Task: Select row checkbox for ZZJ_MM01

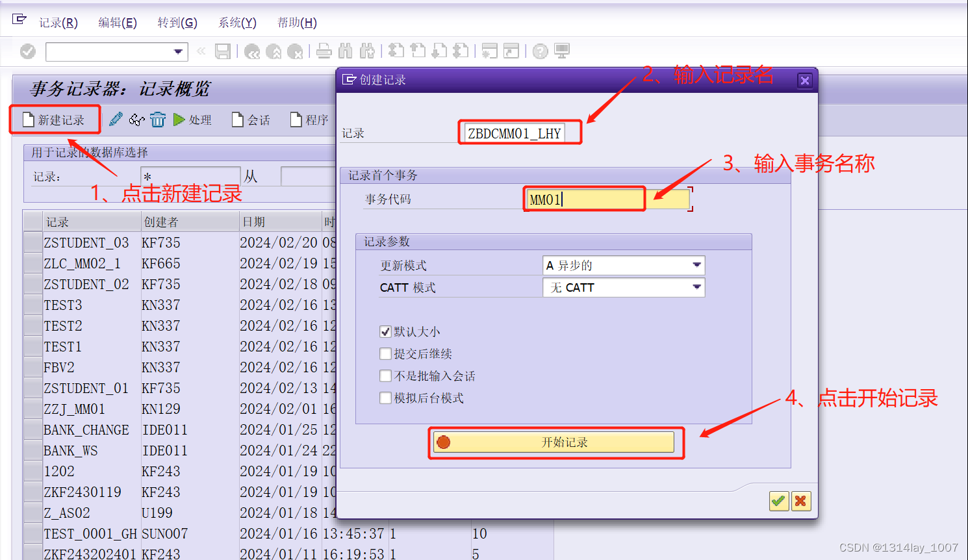Action: pyautogui.click(x=32, y=409)
